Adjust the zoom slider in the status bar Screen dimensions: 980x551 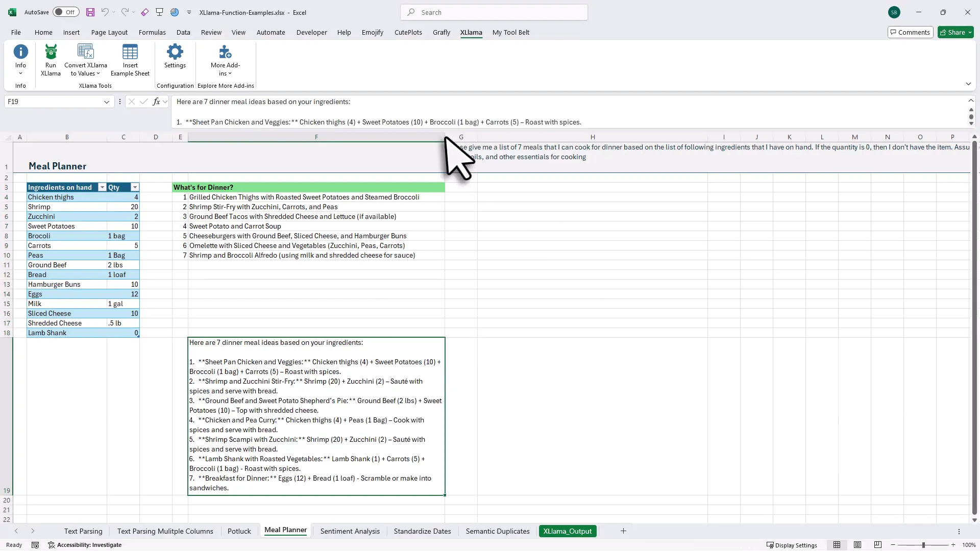click(x=923, y=545)
